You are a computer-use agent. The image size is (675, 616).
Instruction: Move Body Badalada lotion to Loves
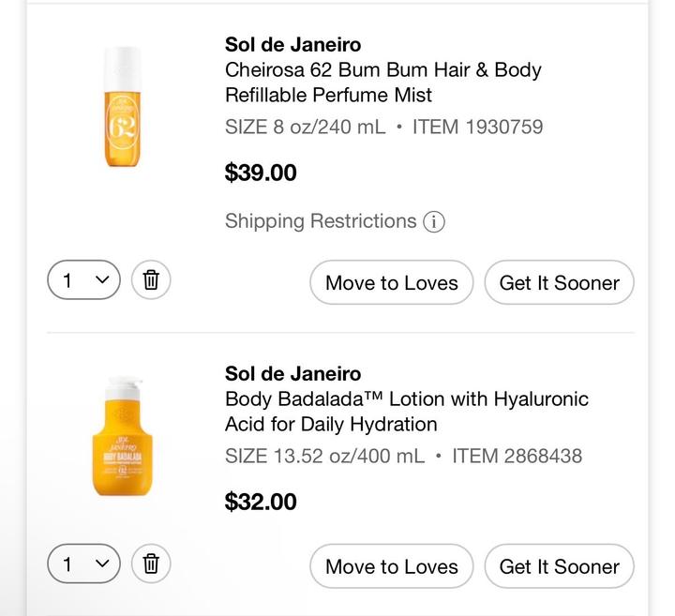(x=391, y=566)
